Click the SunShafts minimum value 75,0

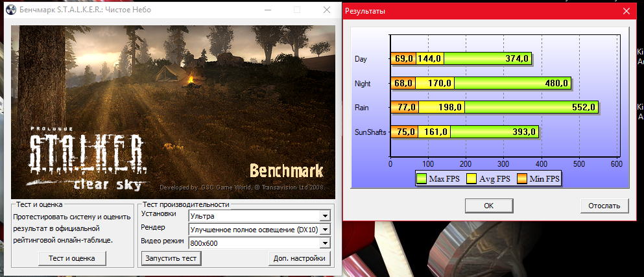[406, 132]
